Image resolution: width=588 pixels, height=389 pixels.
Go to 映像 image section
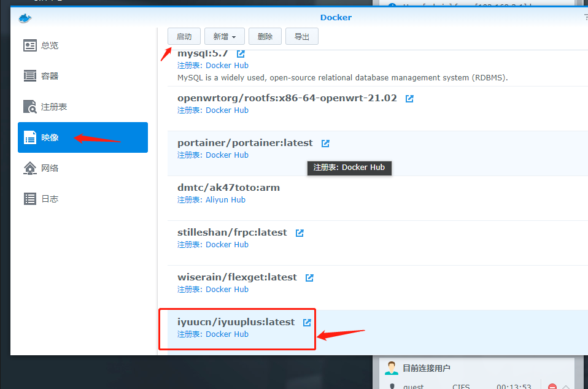83,137
